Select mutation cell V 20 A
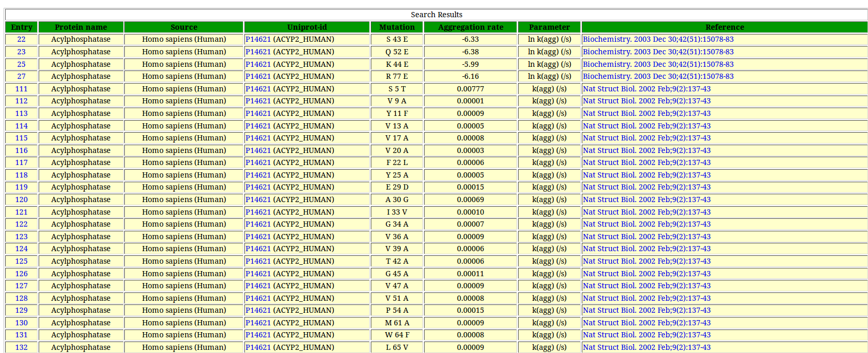This screenshot has width=868, height=353. coord(397,150)
